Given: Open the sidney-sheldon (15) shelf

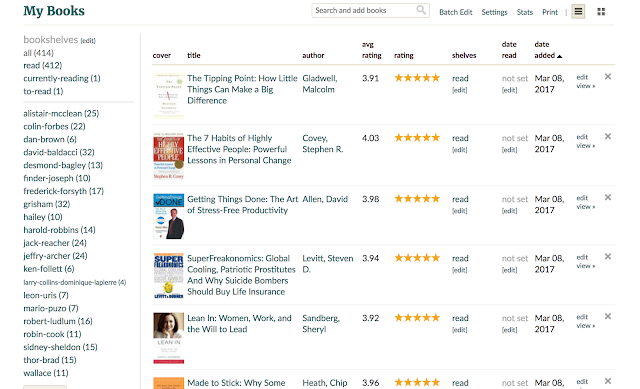Looking at the screenshot, I should coord(60,347).
